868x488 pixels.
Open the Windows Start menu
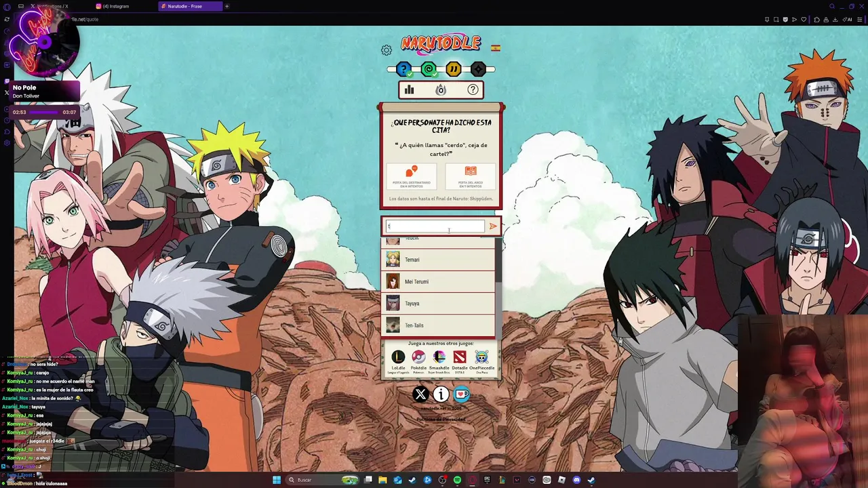pyautogui.click(x=277, y=480)
